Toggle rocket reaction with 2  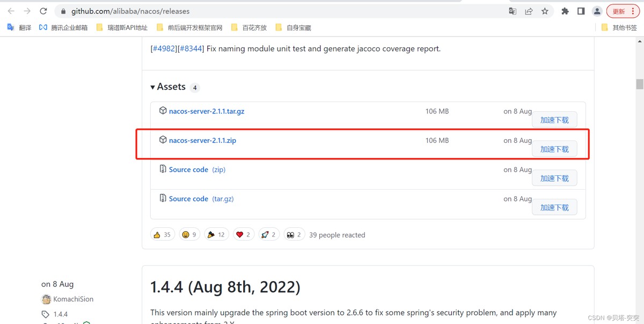coord(269,235)
